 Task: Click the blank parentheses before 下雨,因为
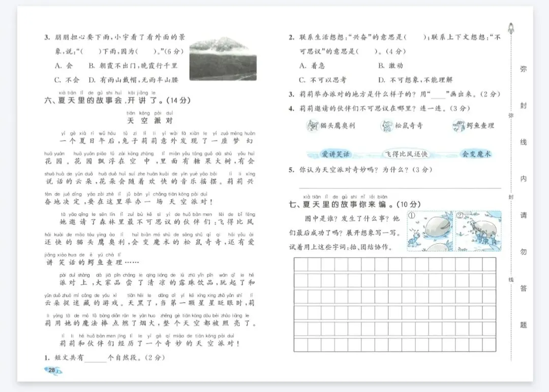coord(90,51)
